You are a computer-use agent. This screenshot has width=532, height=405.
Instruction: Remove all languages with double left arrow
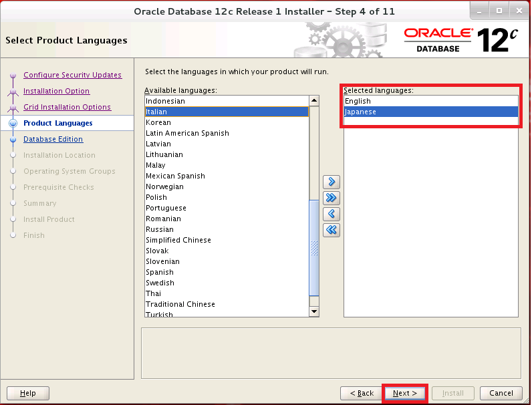331,230
